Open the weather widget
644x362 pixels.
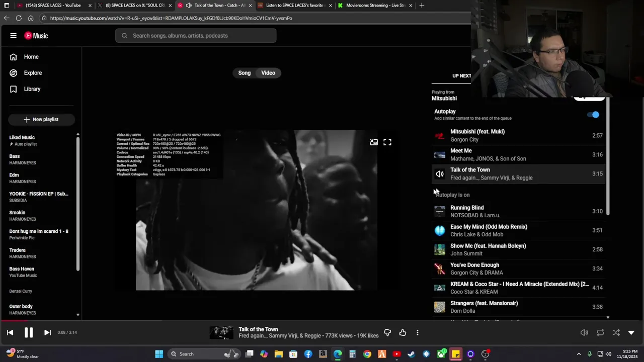[x=23, y=354]
